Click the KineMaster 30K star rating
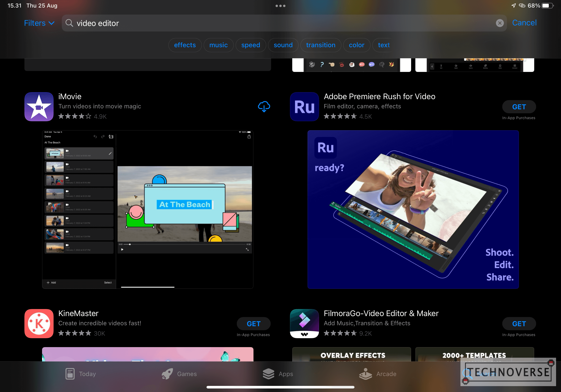 [82, 333]
